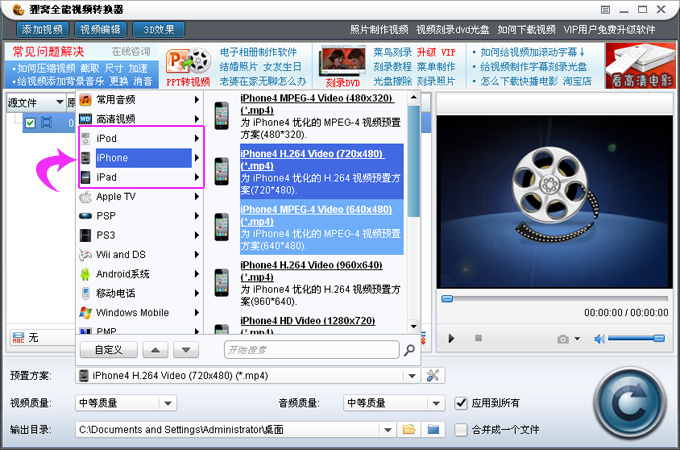680x450 pixels.
Task: Click the preset settings wrench-scissors icon
Action: coord(433,375)
